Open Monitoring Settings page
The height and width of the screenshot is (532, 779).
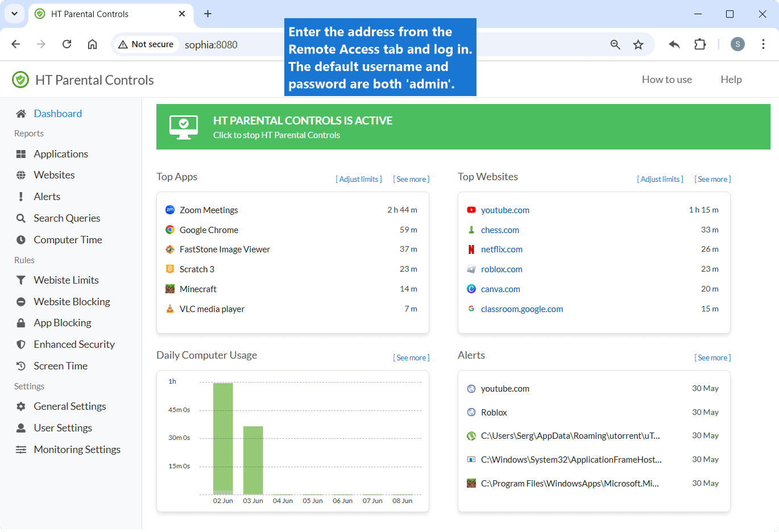(77, 450)
